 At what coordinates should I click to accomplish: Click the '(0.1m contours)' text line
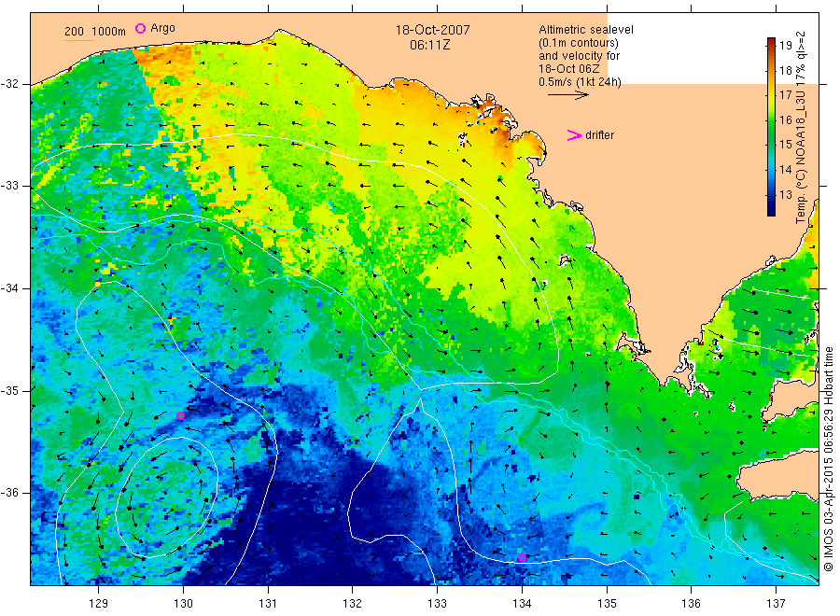579,43
